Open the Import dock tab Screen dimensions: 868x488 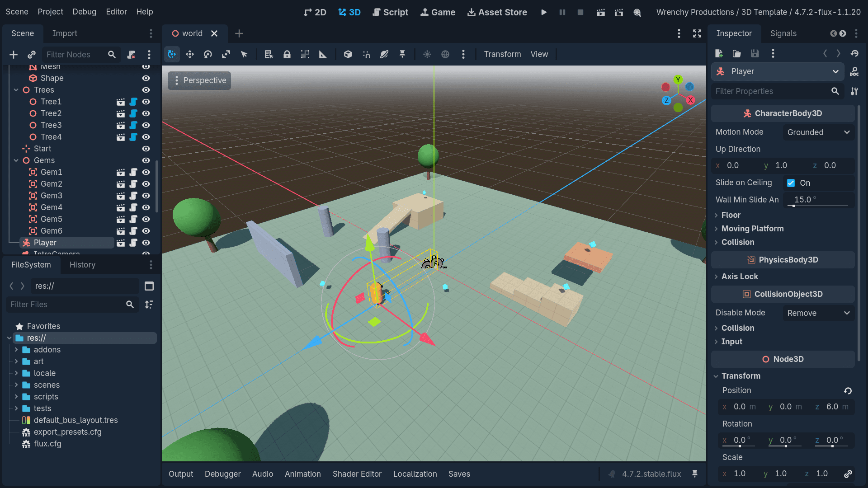click(x=65, y=33)
